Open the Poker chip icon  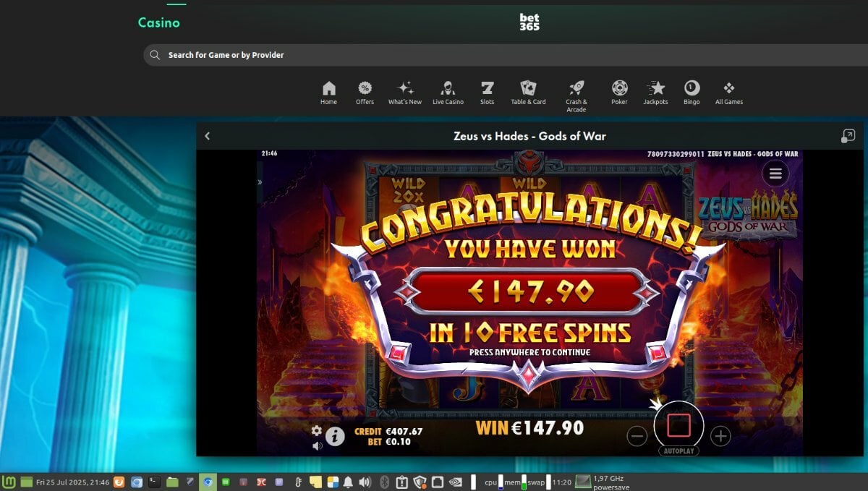click(619, 88)
